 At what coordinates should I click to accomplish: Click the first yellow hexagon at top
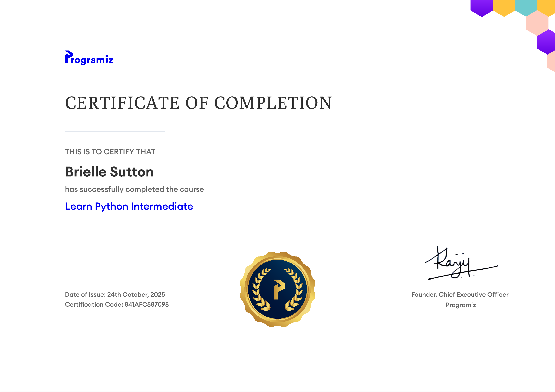pos(504,8)
